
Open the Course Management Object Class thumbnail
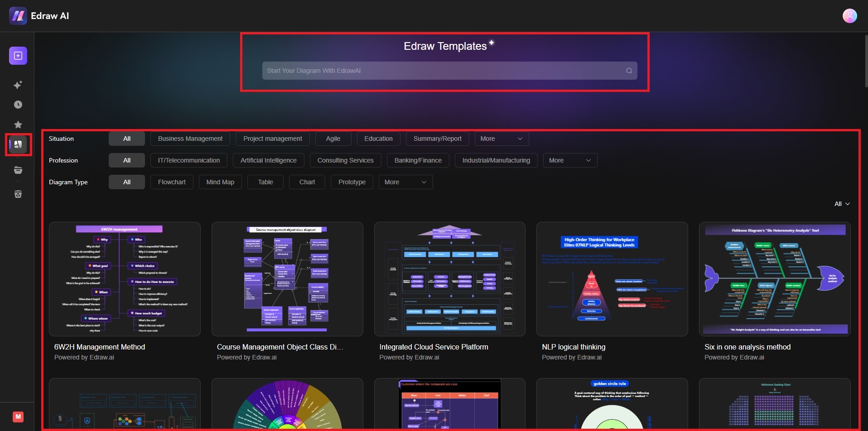point(287,279)
